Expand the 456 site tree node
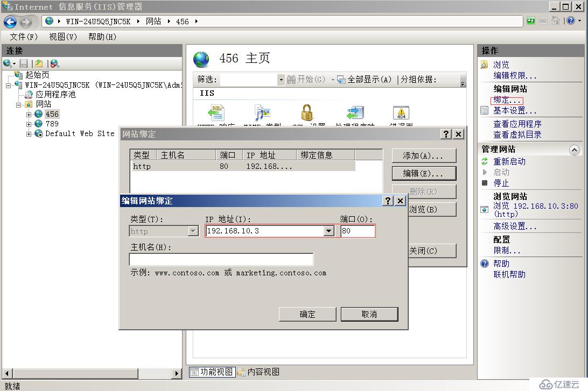 click(29, 115)
